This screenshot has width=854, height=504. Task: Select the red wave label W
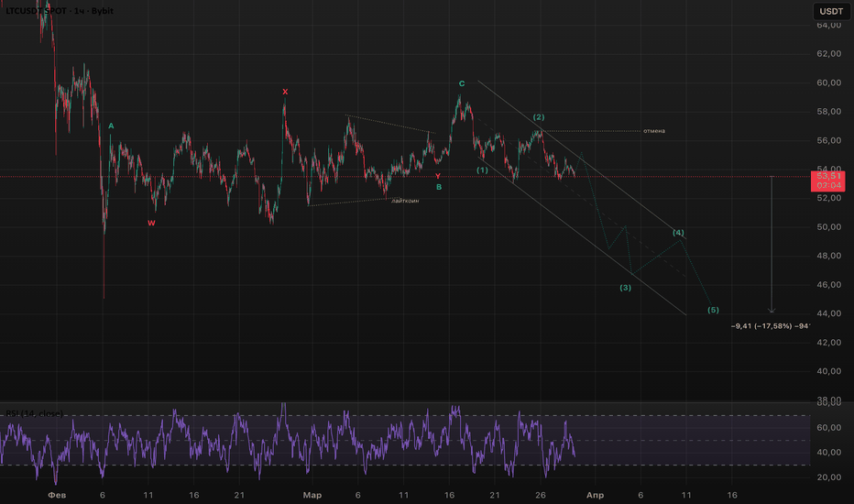point(151,223)
